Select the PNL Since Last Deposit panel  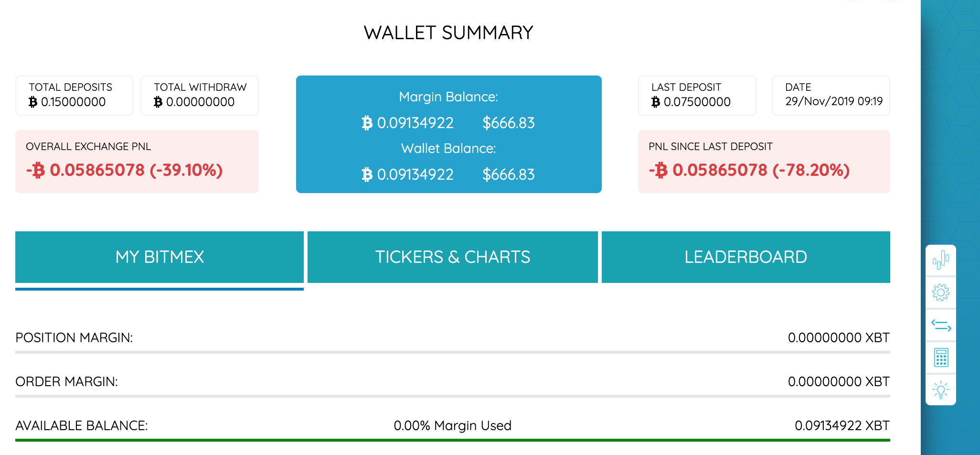(x=764, y=162)
